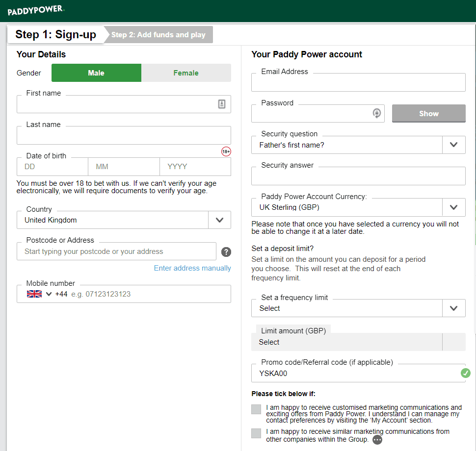
Task: Open the postcode help question mark icon
Action: [x=226, y=252]
